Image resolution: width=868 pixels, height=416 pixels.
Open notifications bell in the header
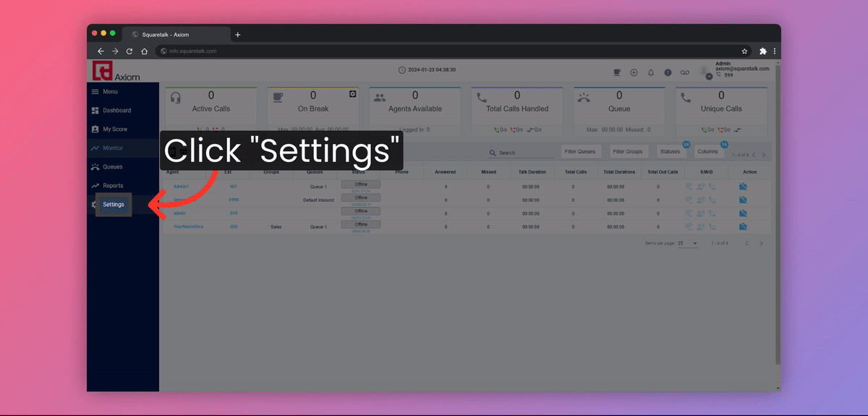(x=650, y=72)
